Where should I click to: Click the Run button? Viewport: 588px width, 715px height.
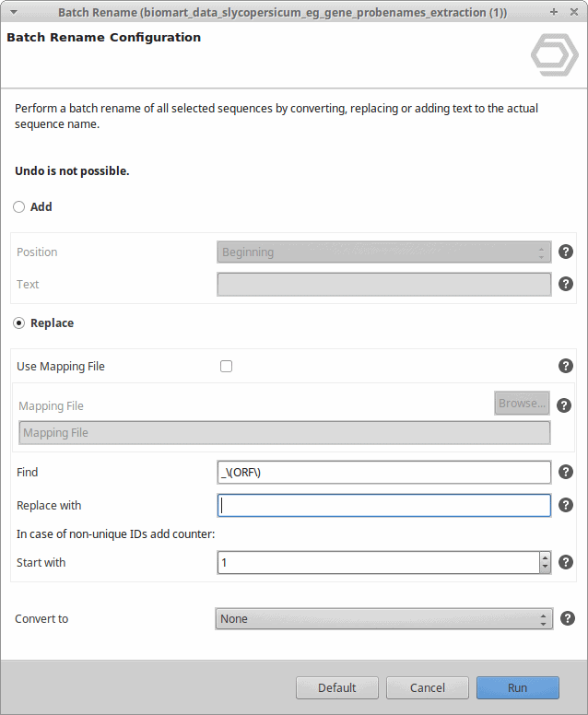(x=518, y=687)
